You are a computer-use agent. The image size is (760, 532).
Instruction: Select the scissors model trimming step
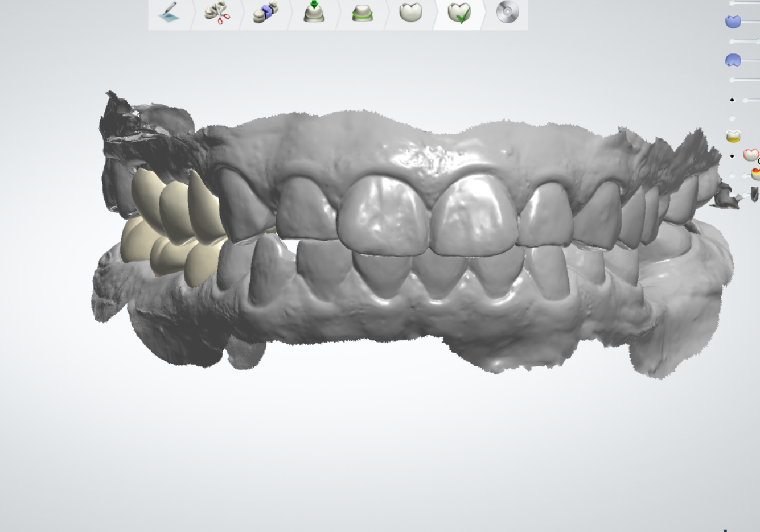[217, 13]
